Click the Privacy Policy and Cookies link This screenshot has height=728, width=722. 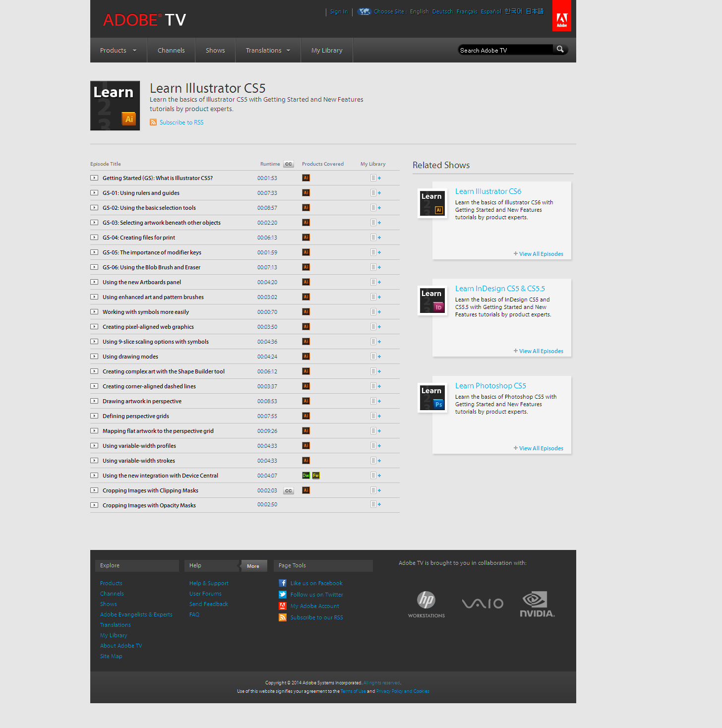403,691
